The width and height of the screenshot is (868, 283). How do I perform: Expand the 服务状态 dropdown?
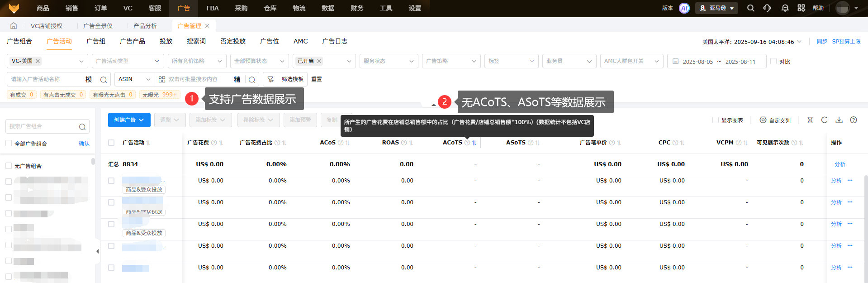(x=389, y=61)
